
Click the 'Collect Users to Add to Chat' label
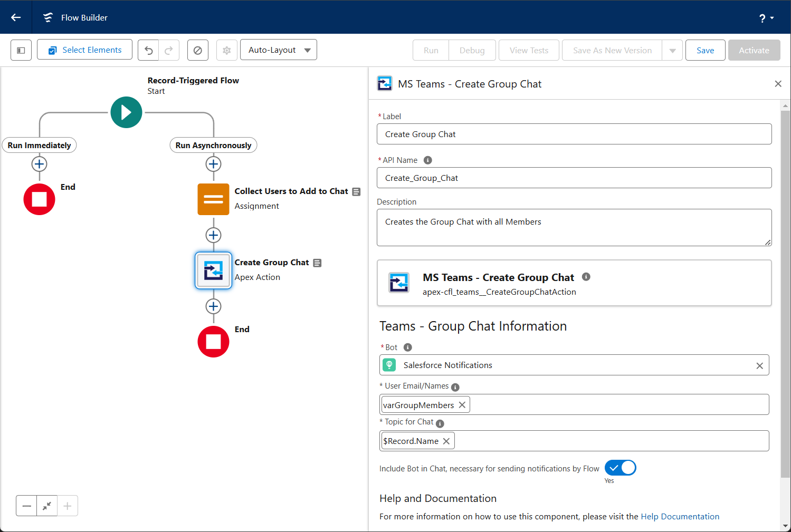pos(291,191)
